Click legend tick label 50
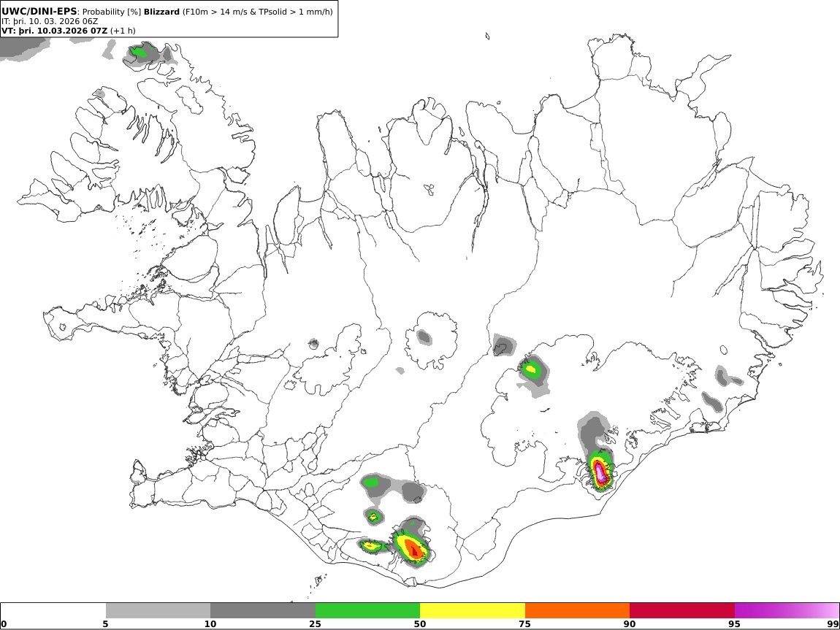The image size is (840, 630). click(x=420, y=623)
